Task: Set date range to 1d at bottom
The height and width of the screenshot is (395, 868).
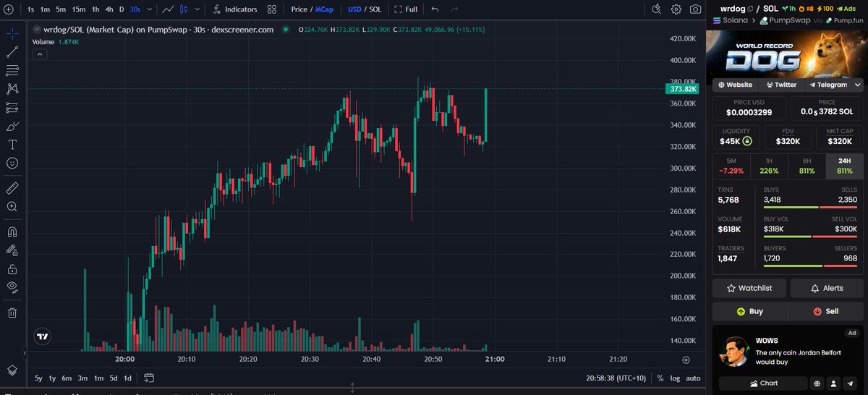Action: pyautogui.click(x=127, y=378)
